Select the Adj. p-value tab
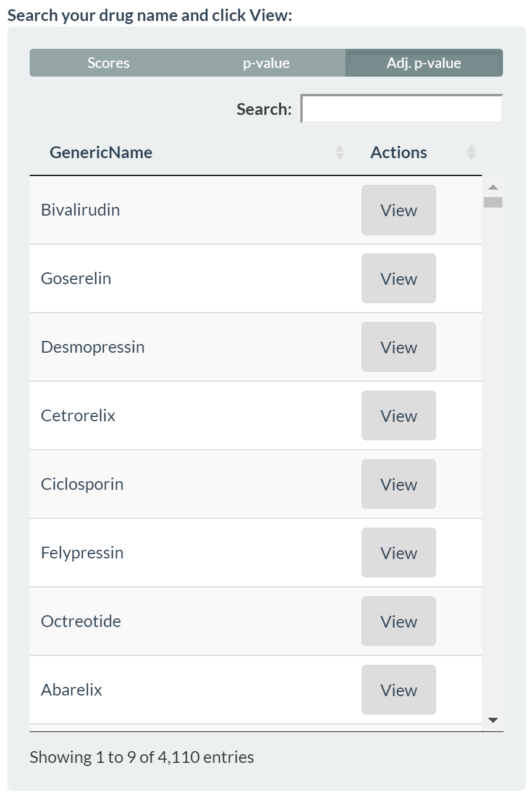Screen dimensions: 532x795 pos(424,63)
